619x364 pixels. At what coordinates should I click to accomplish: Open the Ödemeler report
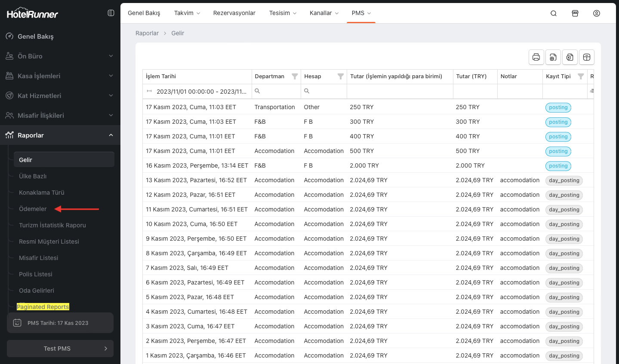tap(33, 209)
